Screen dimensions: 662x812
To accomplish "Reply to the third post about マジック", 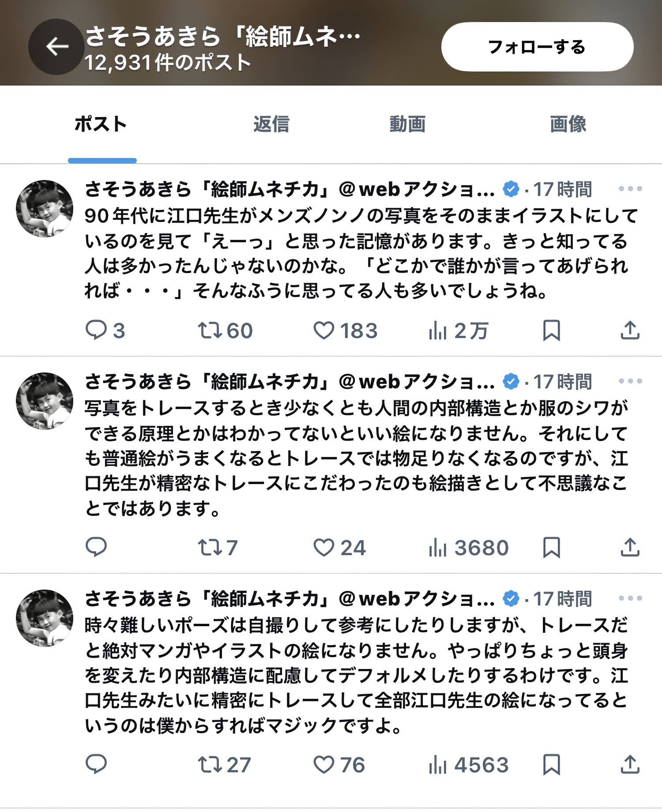I will [x=96, y=765].
